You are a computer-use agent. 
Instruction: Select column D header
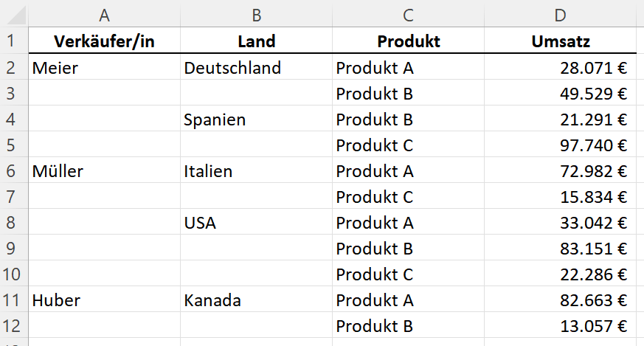tap(560, 15)
